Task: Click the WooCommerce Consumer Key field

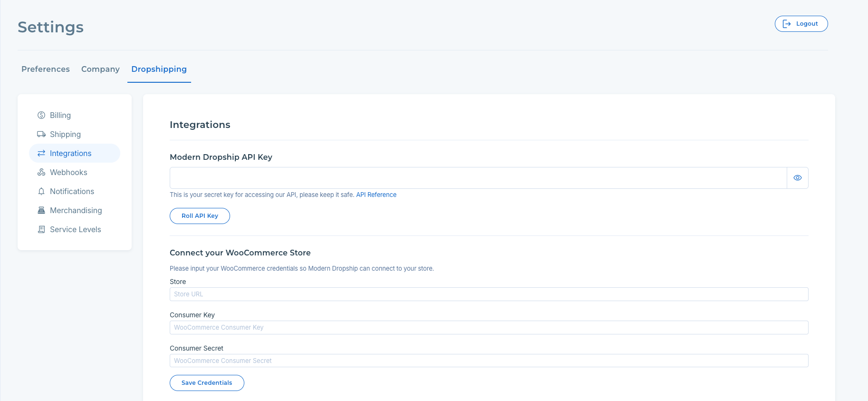Action: pos(489,327)
